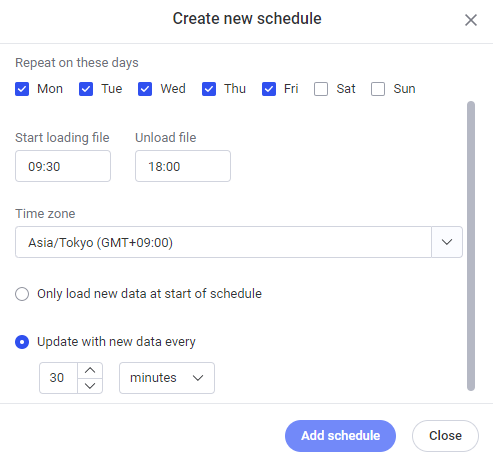This screenshot has height=463, width=493.
Task: Increase update interval with up arrow
Action: (90, 370)
